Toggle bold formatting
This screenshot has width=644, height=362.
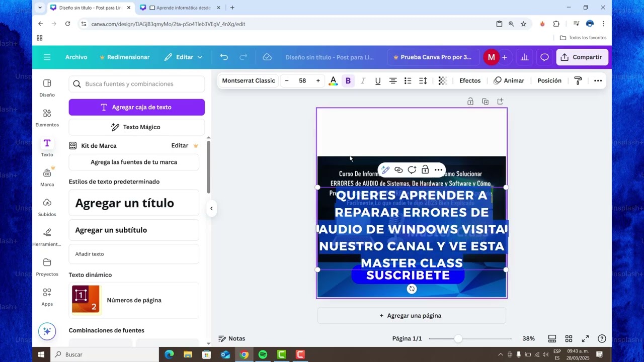tap(348, 81)
